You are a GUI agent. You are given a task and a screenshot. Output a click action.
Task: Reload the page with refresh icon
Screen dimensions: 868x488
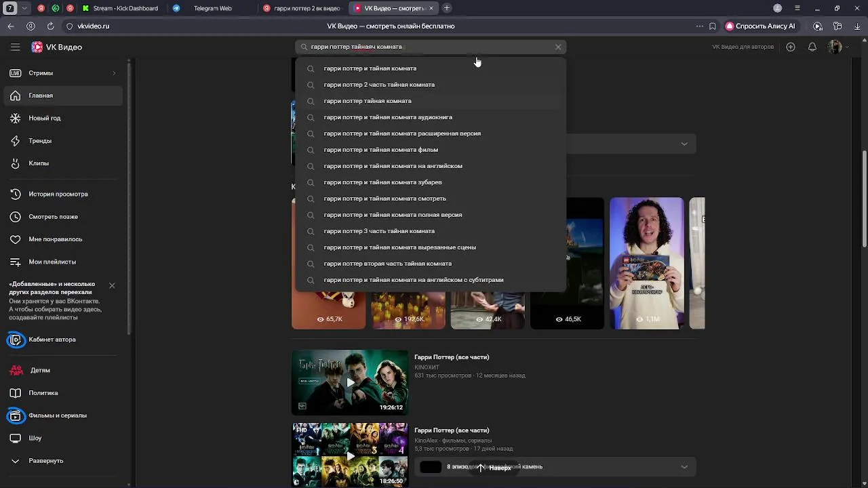50,26
